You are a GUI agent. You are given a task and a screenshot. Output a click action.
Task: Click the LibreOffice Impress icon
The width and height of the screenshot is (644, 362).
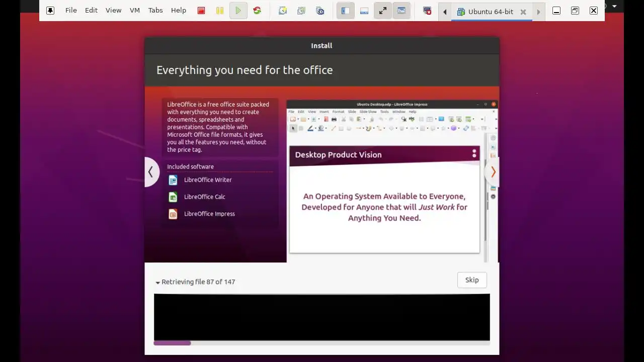click(x=173, y=214)
